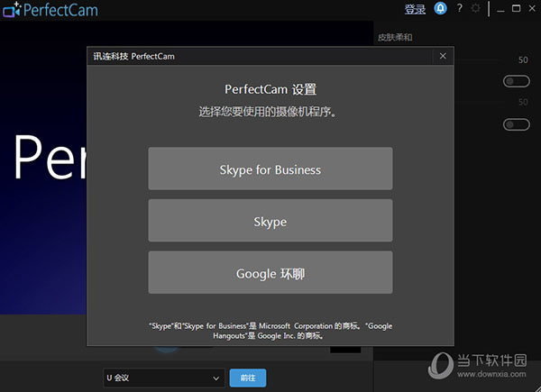
Task: Toggle the first switch under 皮肤柔和
Action: point(517,81)
